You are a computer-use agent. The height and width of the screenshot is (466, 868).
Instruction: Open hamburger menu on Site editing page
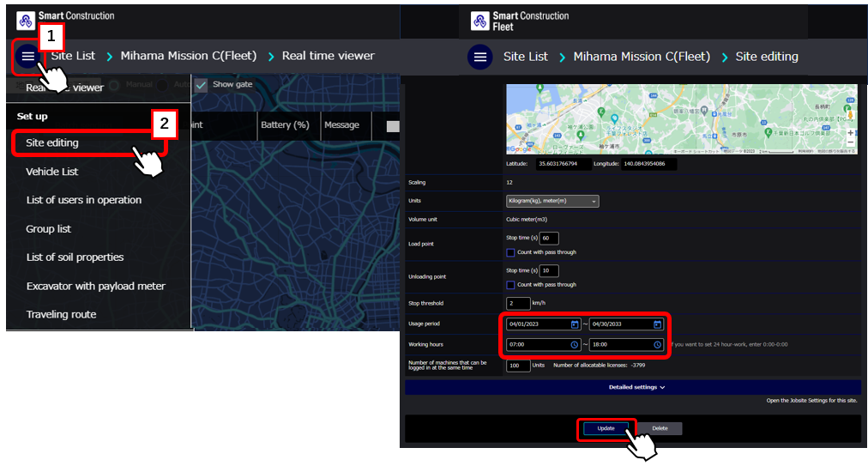[x=479, y=57]
